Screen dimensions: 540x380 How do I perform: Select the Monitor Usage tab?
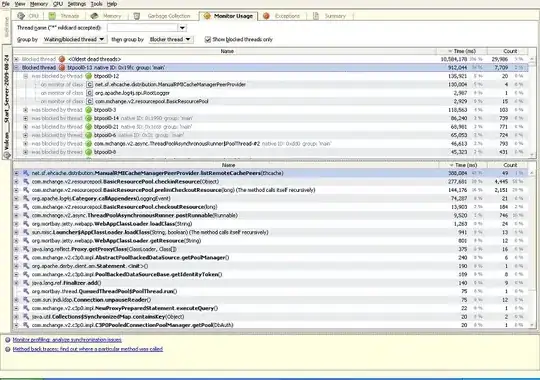tap(228, 16)
